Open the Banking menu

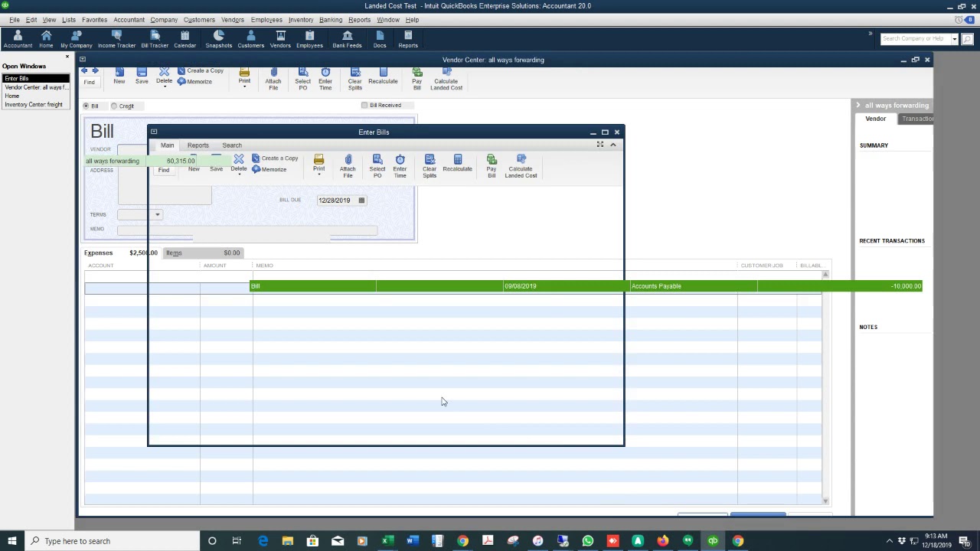pyautogui.click(x=331, y=19)
